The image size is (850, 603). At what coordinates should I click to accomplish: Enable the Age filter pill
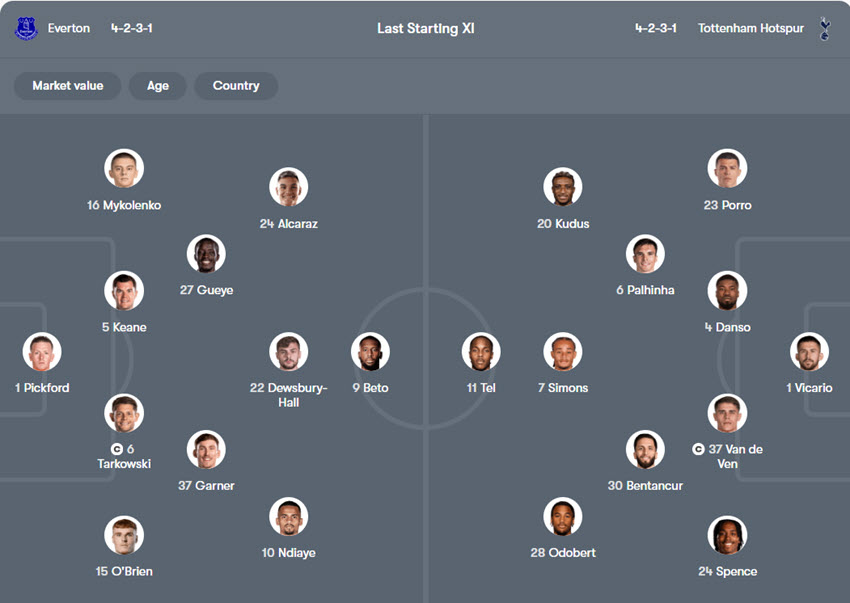click(158, 86)
